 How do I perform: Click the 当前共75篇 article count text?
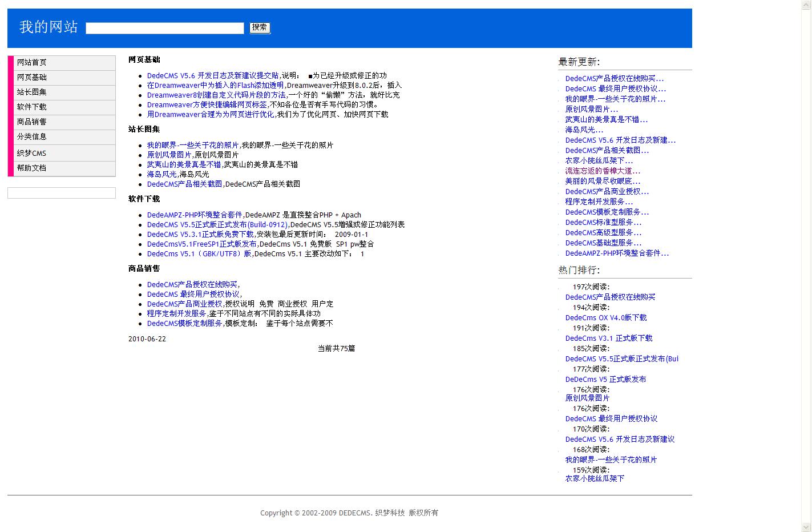click(337, 348)
